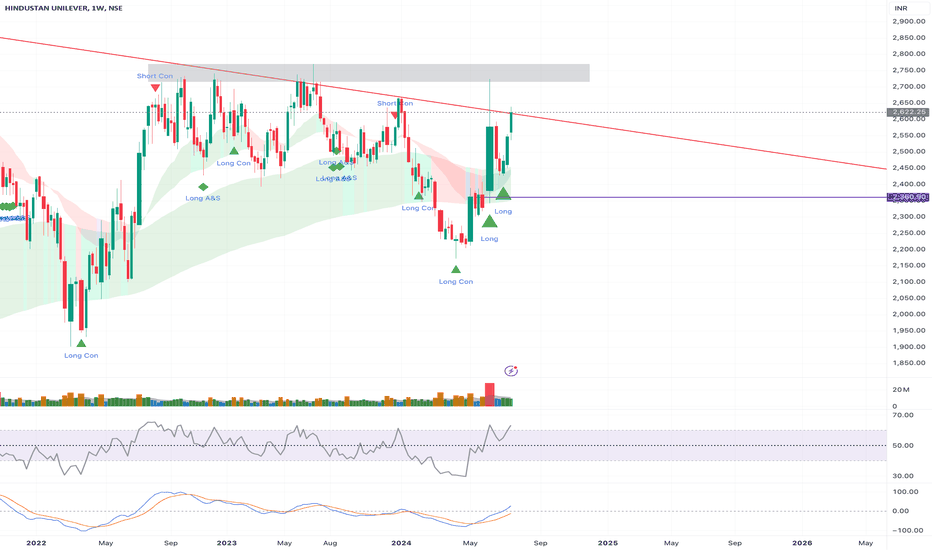The image size is (932, 550).
Task: Click the -100.00 oscillator axis label
Action: tap(907, 530)
